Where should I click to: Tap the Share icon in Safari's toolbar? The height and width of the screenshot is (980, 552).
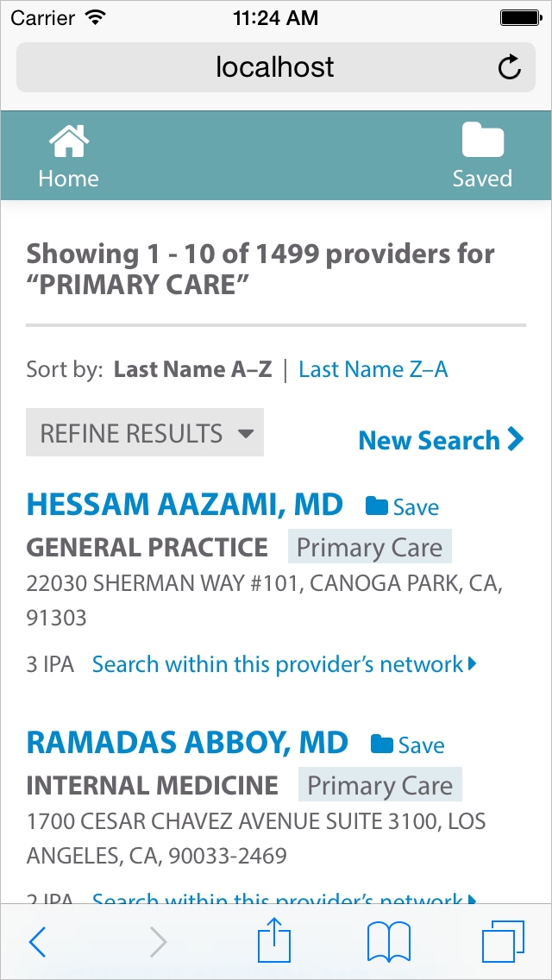(274, 940)
